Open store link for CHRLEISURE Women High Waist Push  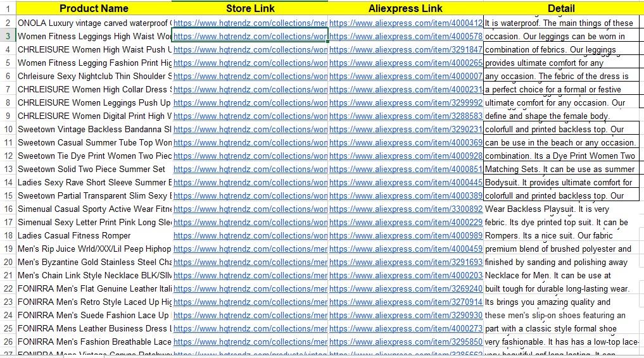click(250, 49)
